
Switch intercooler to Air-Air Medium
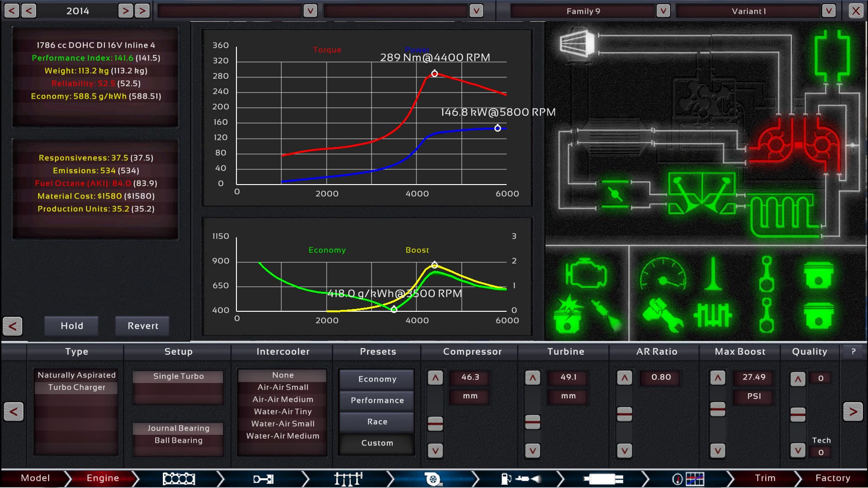click(x=282, y=399)
